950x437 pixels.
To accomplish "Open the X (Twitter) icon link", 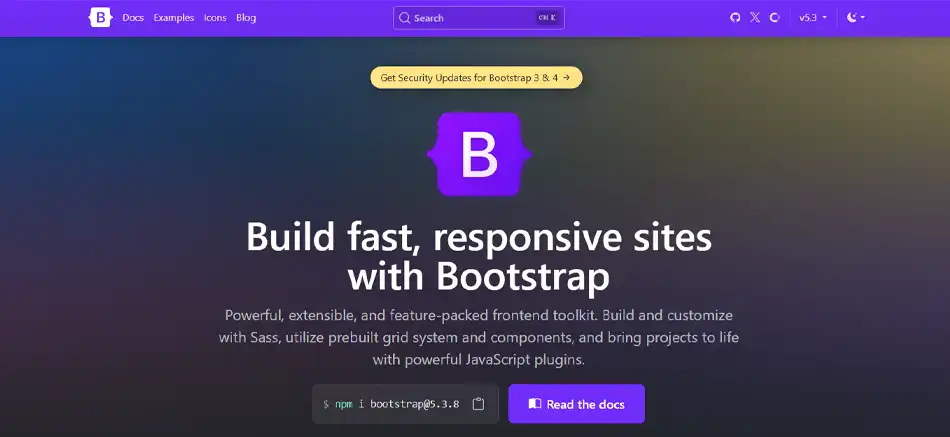I will (754, 18).
